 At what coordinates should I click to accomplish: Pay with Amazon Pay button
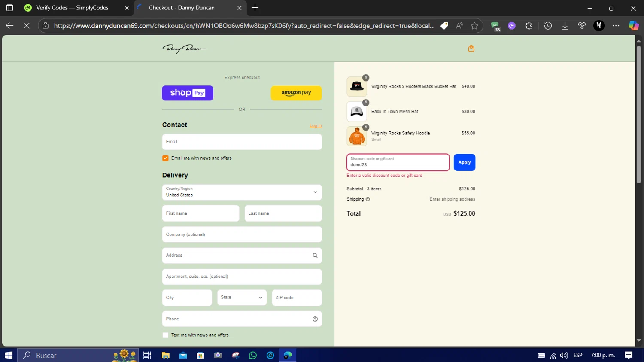296,93
